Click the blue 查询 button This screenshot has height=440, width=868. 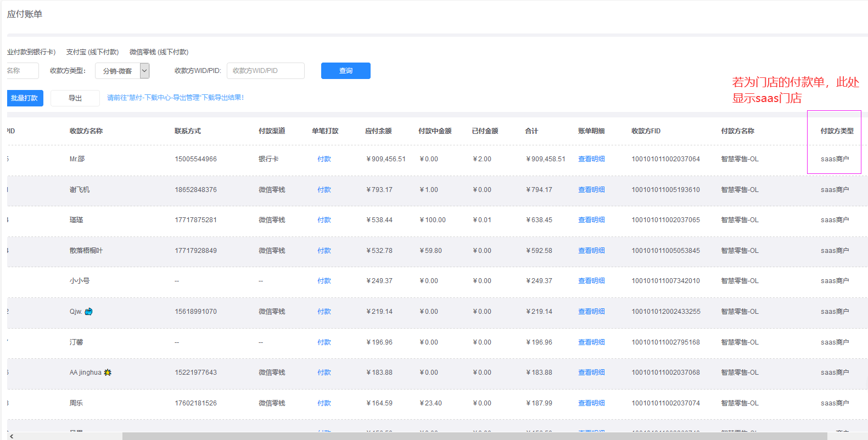pyautogui.click(x=345, y=71)
